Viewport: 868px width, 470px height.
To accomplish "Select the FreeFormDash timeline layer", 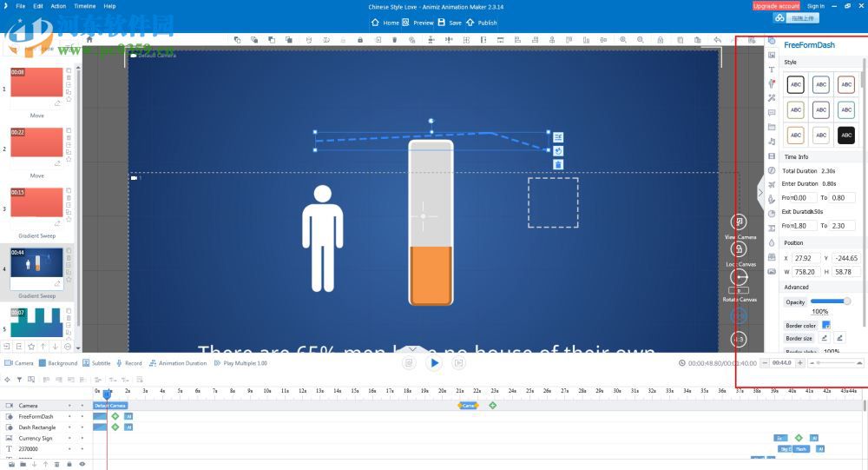I will [36, 416].
